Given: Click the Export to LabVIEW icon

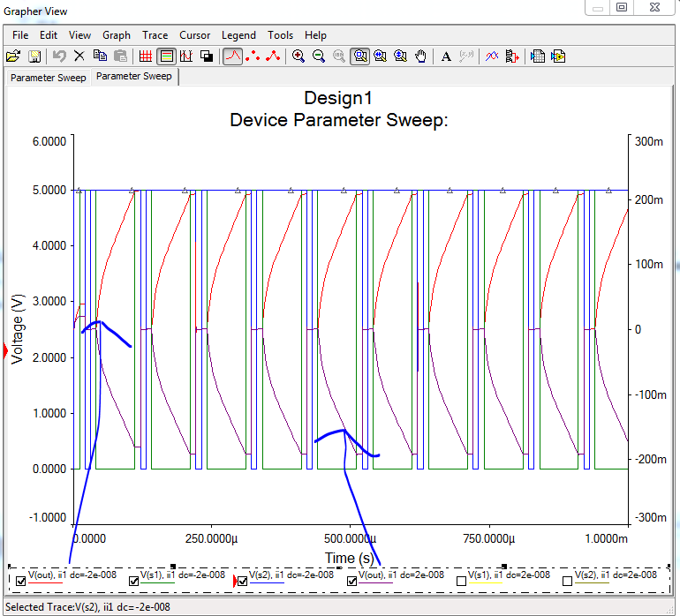Looking at the screenshot, I should point(558,56).
